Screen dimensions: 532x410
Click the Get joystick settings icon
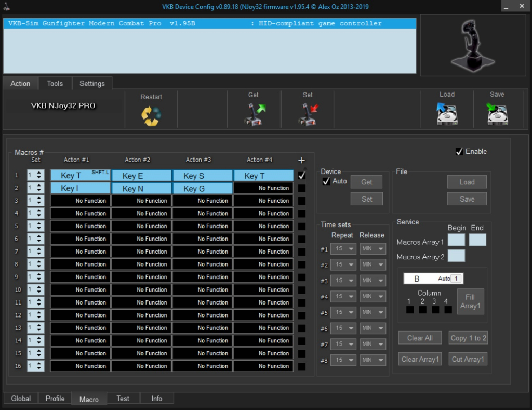[x=255, y=114]
